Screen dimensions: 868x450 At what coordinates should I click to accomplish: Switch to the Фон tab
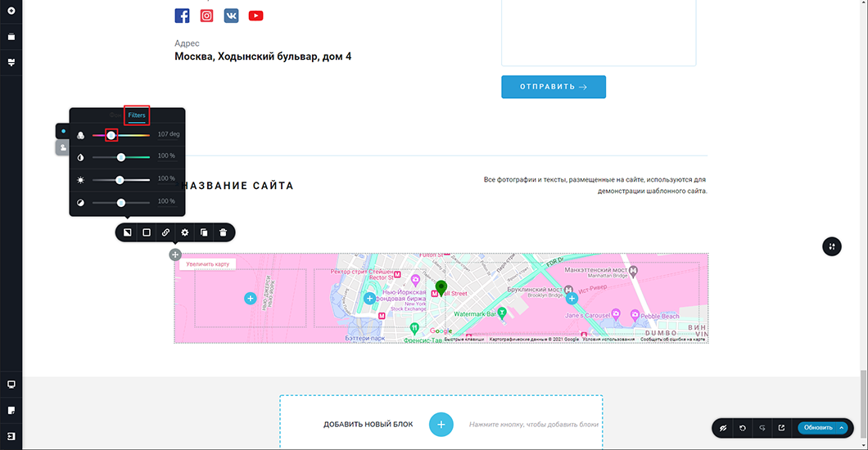tap(115, 115)
